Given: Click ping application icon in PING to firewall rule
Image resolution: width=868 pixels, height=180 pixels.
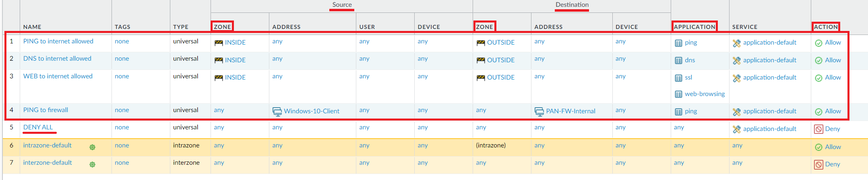Looking at the screenshot, I should click(x=678, y=112).
